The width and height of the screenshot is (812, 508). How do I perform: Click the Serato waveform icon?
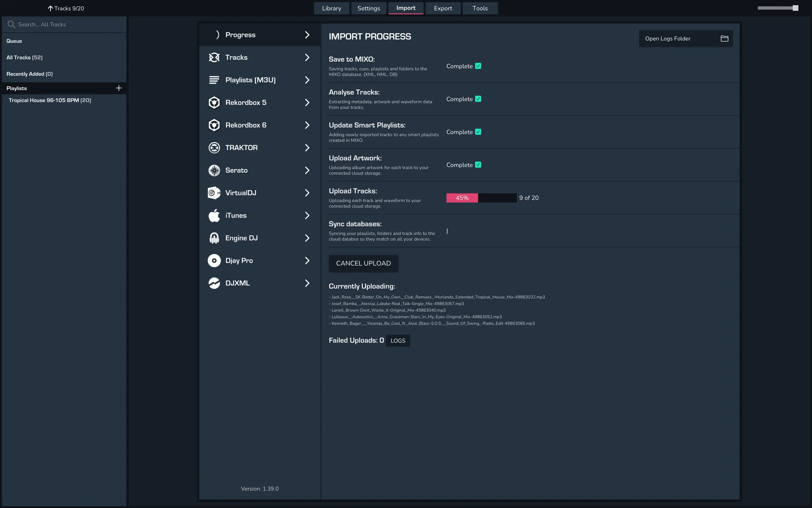214,170
